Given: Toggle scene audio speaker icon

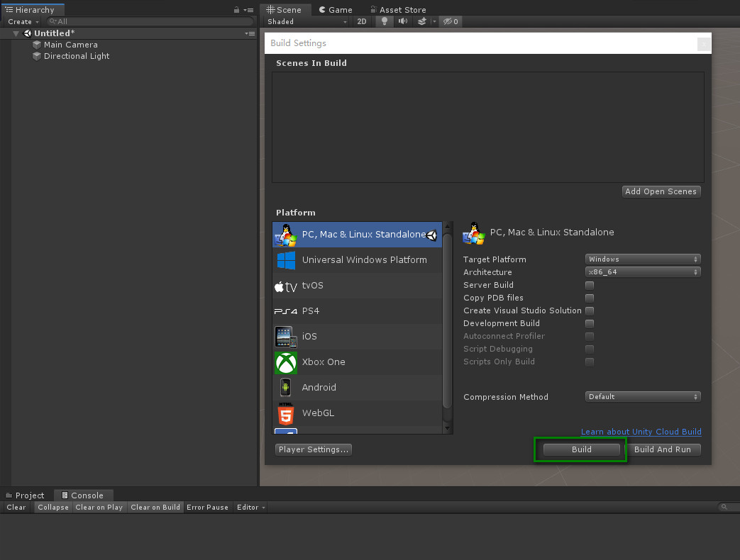Looking at the screenshot, I should [x=402, y=21].
